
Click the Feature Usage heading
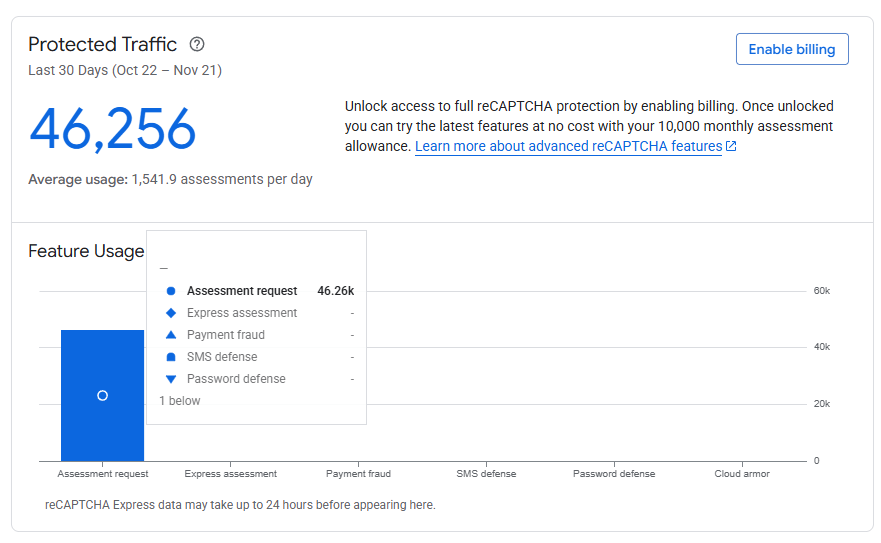point(86,251)
